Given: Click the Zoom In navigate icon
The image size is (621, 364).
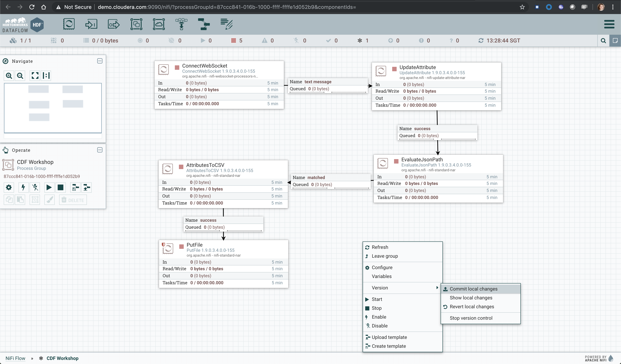Looking at the screenshot, I should (9, 75).
